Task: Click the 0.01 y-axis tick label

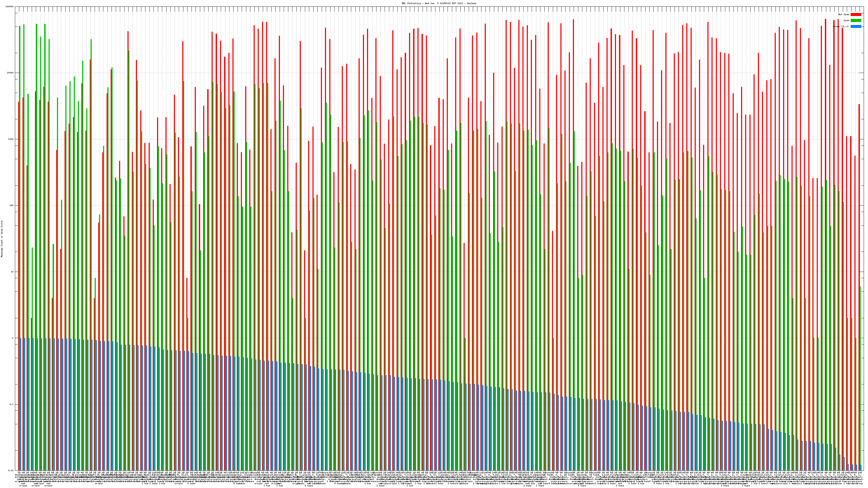Action: [x=11, y=470]
